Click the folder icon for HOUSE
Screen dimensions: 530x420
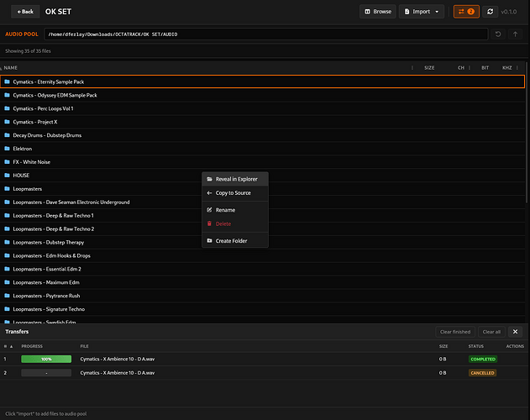tap(7, 176)
